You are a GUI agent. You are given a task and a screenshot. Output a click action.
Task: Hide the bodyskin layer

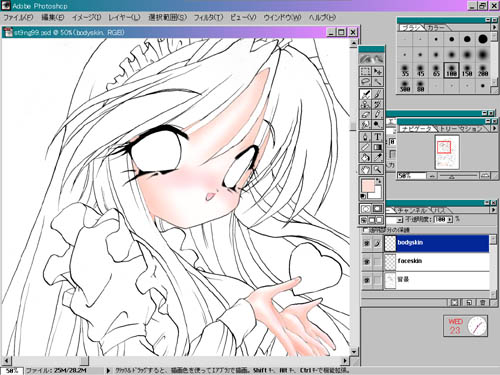pyautogui.click(x=367, y=243)
